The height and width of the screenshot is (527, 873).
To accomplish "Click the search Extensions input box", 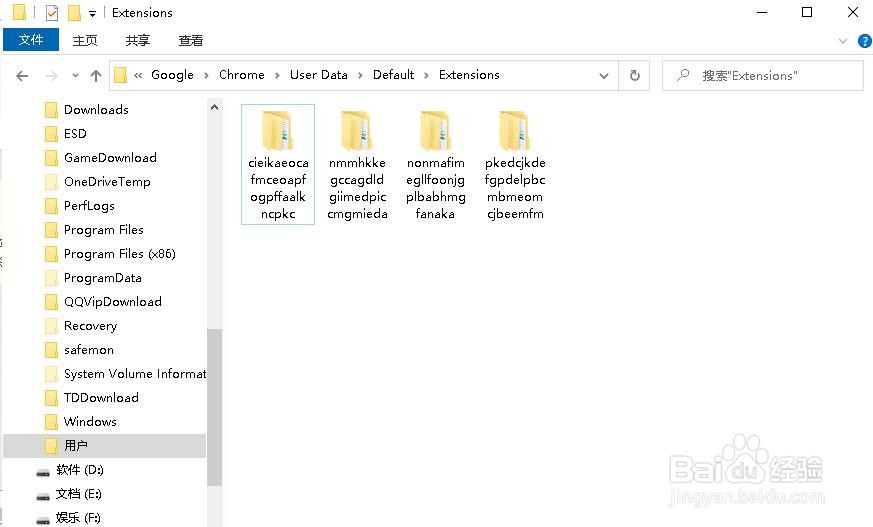I will 763,76.
